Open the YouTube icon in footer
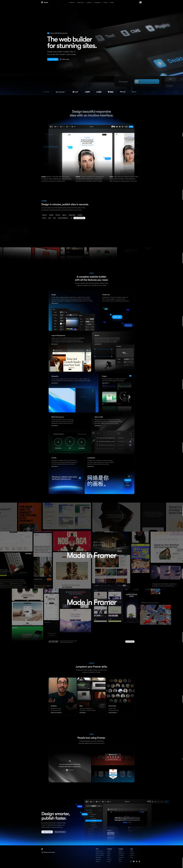The height and width of the screenshot is (868, 183). [x=134, y=861]
